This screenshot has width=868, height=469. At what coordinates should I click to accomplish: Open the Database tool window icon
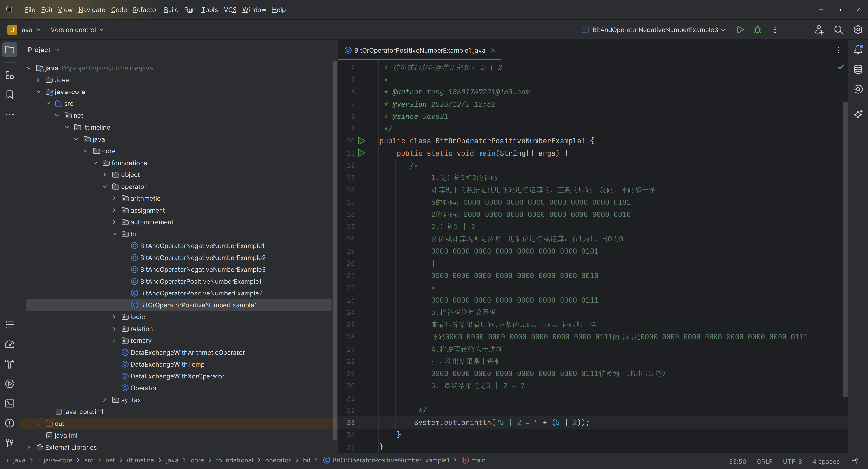pyautogui.click(x=858, y=69)
